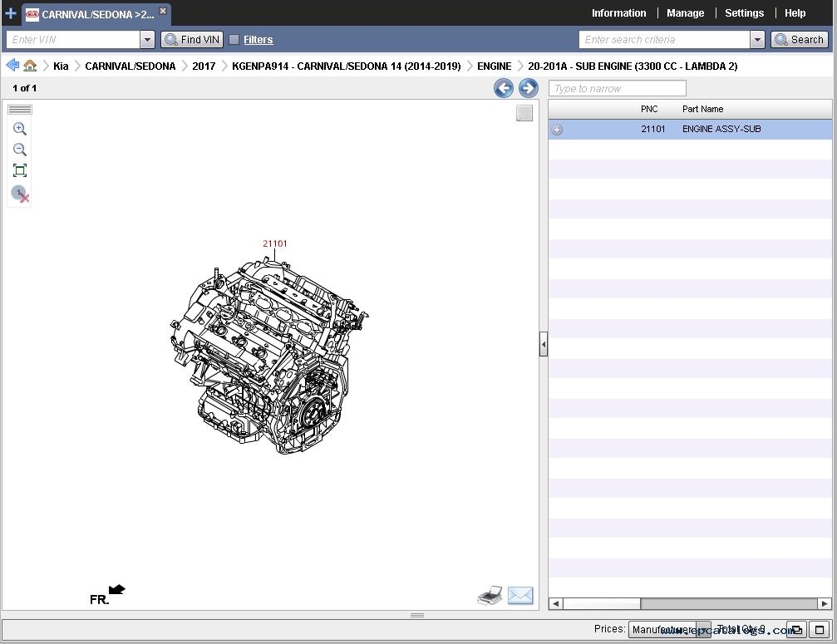Email the diagram with envelope icon
Screen dimensions: 837x644
tap(520, 596)
